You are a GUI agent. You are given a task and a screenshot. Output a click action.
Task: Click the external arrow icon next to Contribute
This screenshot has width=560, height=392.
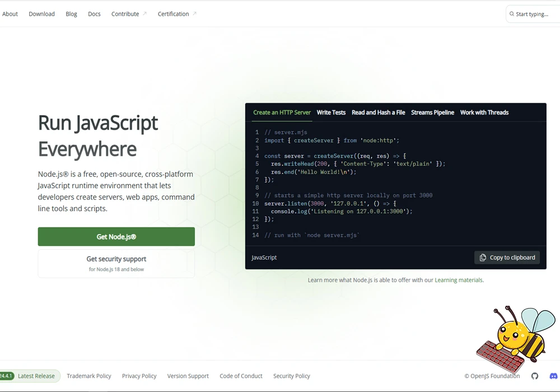144,13
